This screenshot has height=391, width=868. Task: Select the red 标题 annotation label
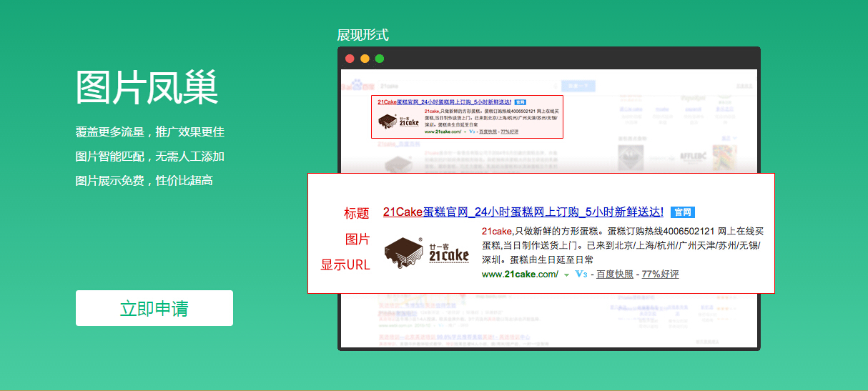tap(356, 213)
